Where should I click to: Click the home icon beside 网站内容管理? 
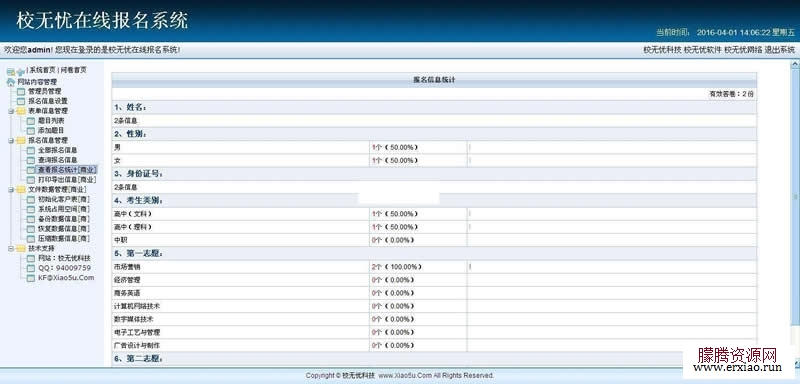click(11, 82)
